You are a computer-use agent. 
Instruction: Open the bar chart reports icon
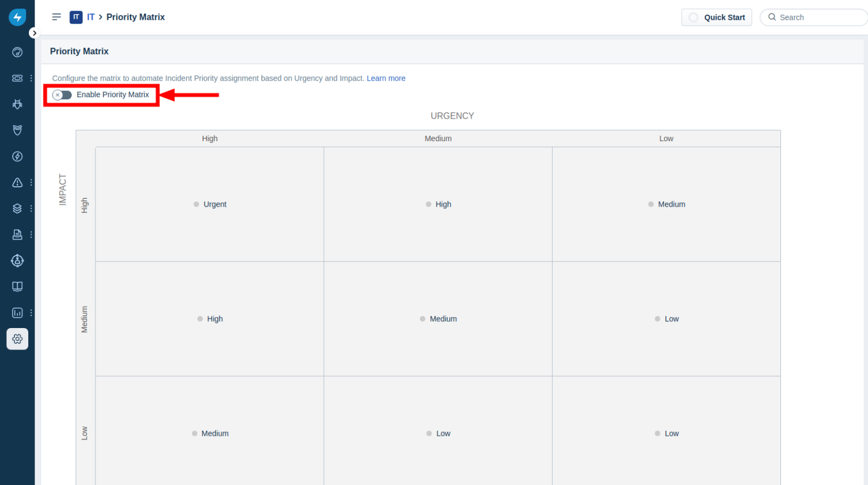coord(17,312)
